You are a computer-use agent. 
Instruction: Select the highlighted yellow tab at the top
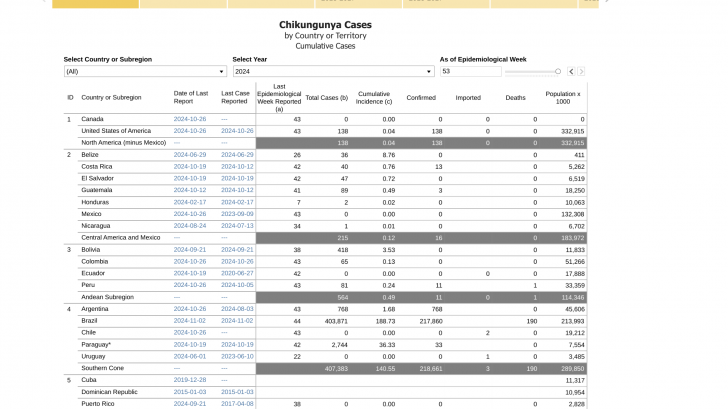(x=95, y=3)
